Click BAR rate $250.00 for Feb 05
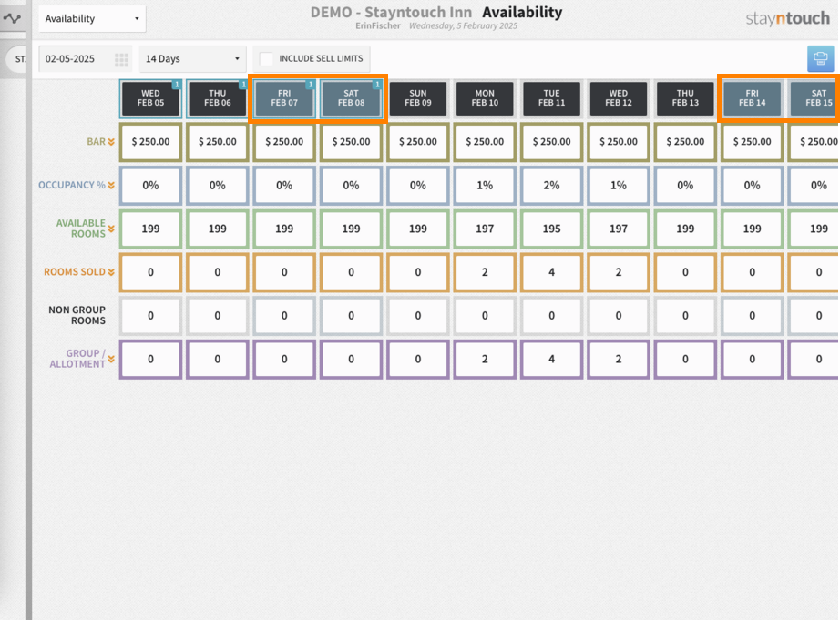Image resolution: width=840 pixels, height=620 pixels. (150, 142)
